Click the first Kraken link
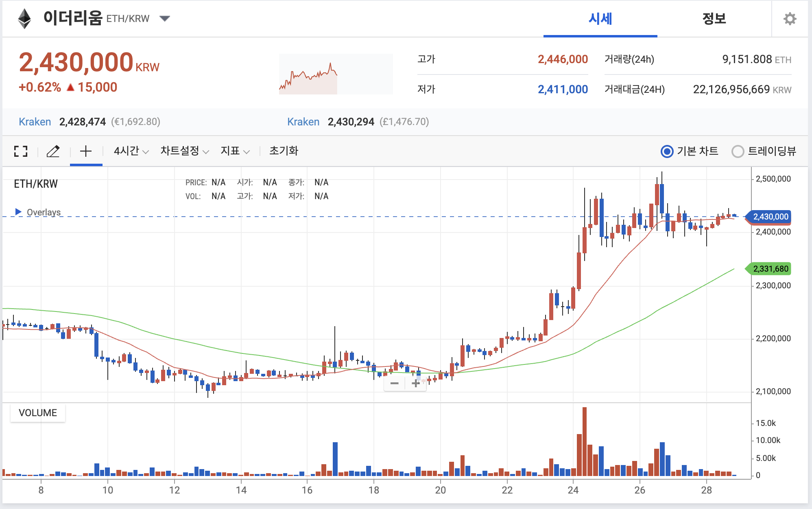 [x=35, y=122]
